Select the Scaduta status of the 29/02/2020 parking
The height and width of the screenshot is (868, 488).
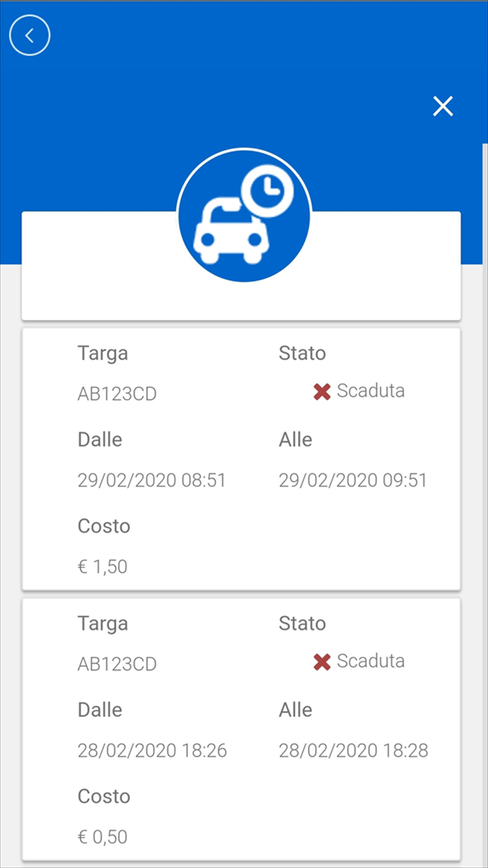coord(370,391)
